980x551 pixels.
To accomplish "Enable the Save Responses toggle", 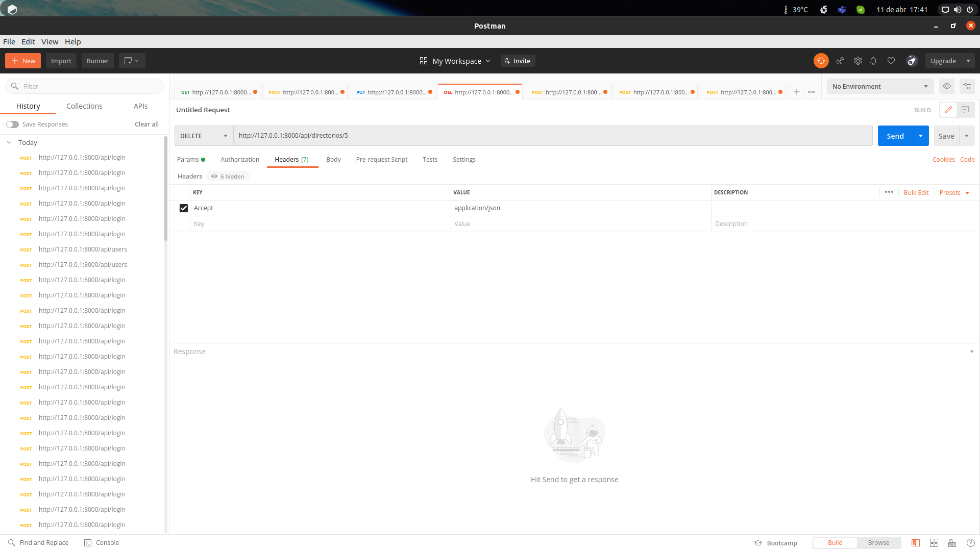I will 13,124.
